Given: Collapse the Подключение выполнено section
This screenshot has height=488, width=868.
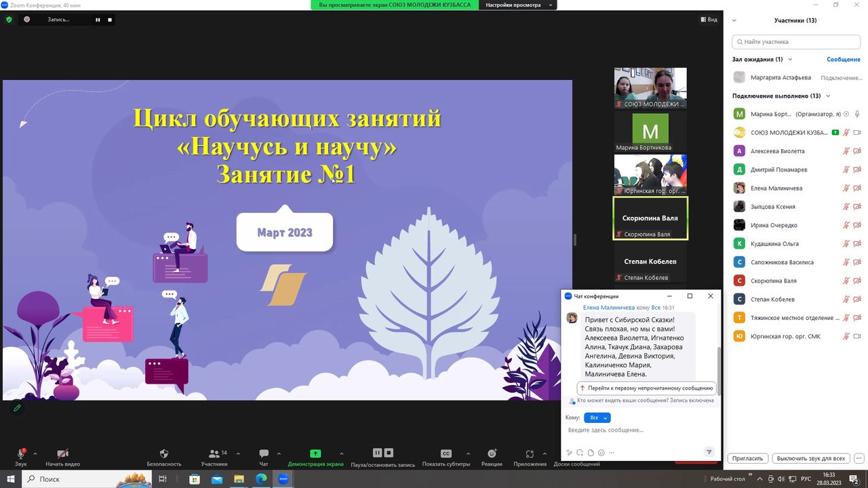Looking at the screenshot, I should point(828,96).
